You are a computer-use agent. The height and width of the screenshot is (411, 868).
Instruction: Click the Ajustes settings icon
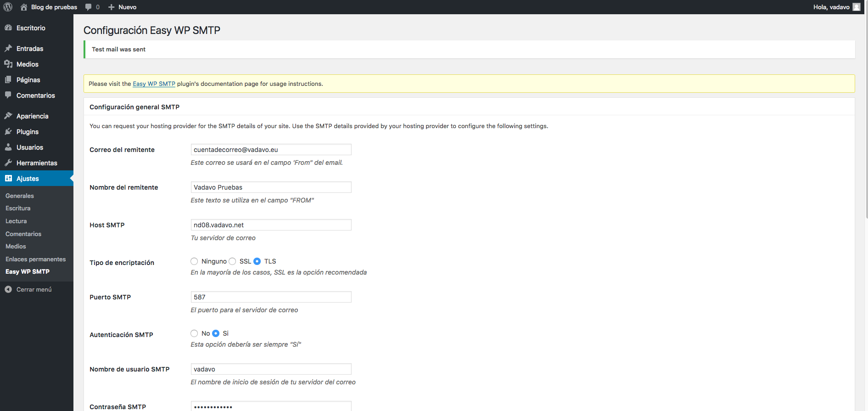tap(8, 178)
